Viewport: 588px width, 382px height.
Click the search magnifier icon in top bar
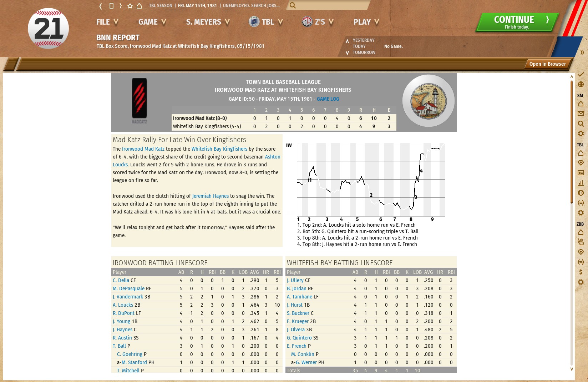[x=293, y=5]
